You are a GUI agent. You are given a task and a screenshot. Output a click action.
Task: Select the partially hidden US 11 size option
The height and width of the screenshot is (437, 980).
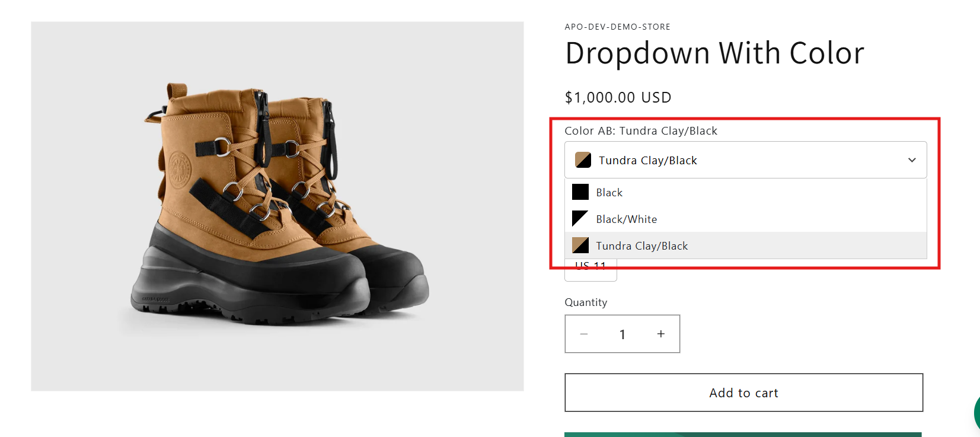click(590, 273)
